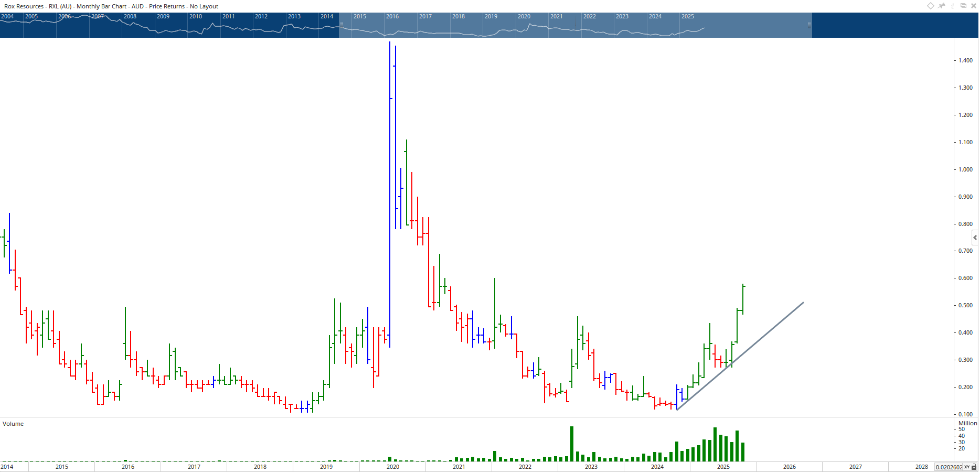
Task: Click the scale value input field
Action: coord(949,467)
